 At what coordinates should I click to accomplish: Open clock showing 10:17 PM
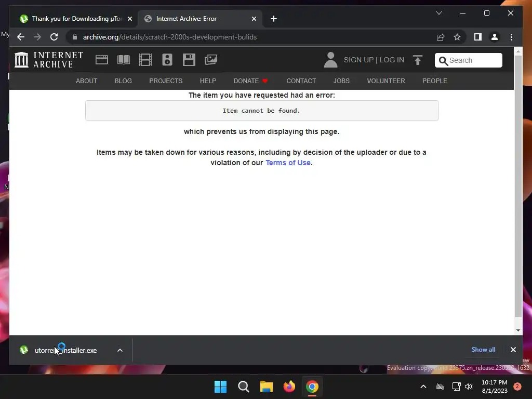pyautogui.click(x=495, y=387)
